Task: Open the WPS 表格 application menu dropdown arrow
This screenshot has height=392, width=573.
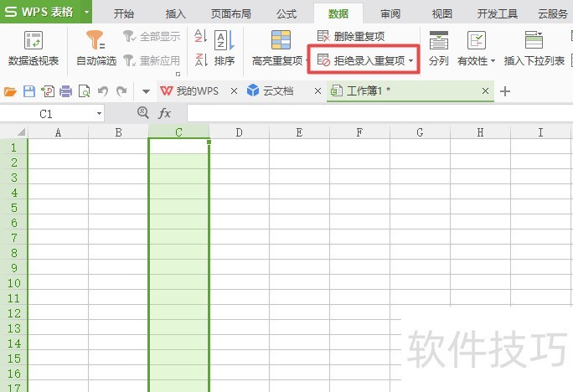Action: tap(86, 12)
